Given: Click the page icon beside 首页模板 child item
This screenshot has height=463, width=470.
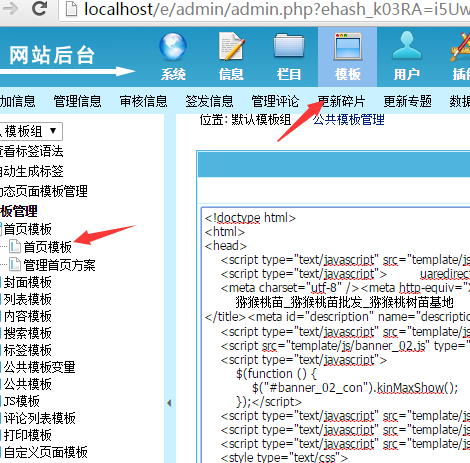Looking at the screenshot, I should (15, 247).
